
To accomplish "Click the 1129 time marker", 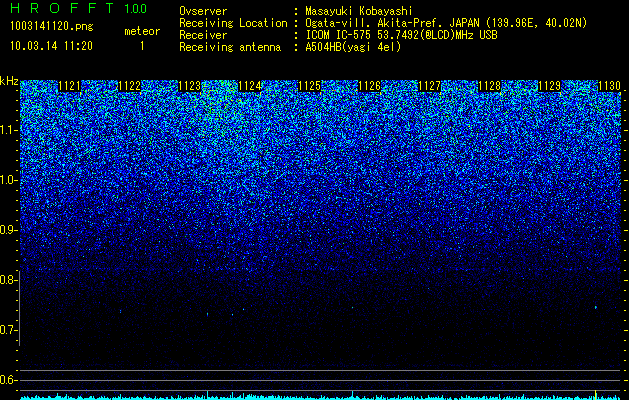I will tap(550, 86).
